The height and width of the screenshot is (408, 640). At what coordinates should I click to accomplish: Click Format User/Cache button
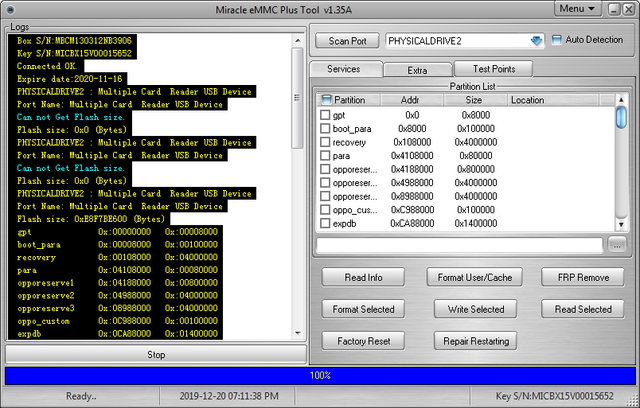click(x=475, y=277)
